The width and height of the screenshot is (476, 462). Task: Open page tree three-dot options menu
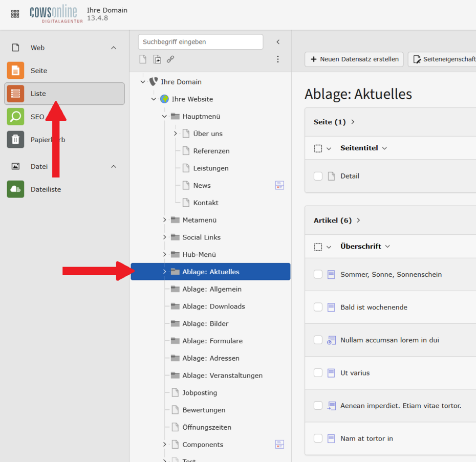tap(278, 59)
